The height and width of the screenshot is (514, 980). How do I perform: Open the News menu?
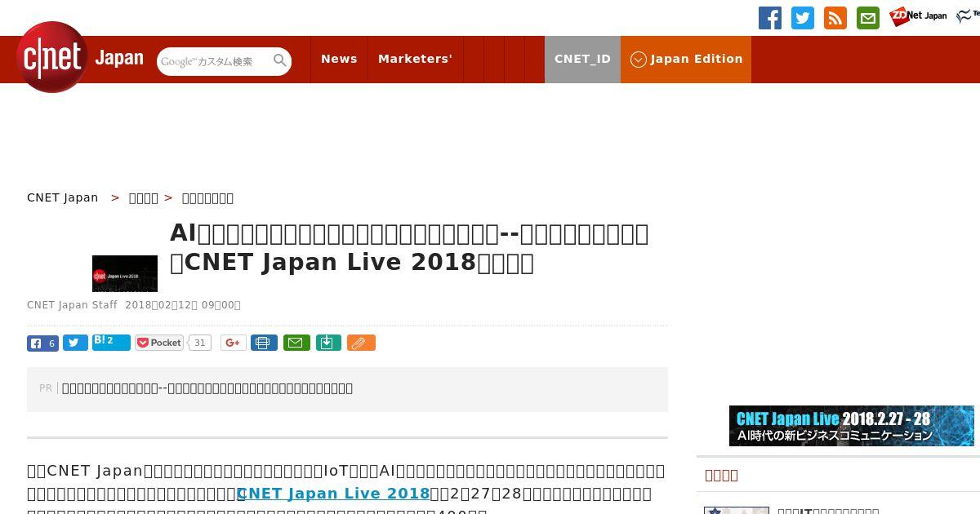339,59
